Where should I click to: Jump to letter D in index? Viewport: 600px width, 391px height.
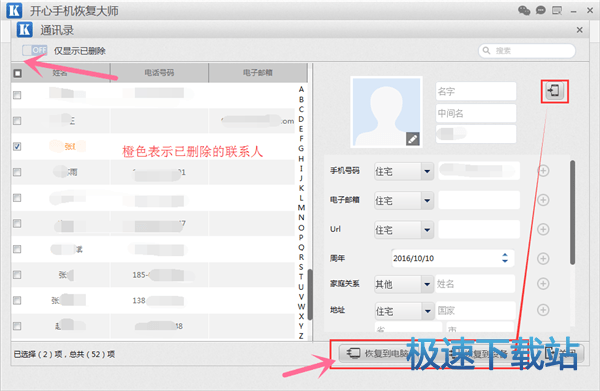point(301,119)
